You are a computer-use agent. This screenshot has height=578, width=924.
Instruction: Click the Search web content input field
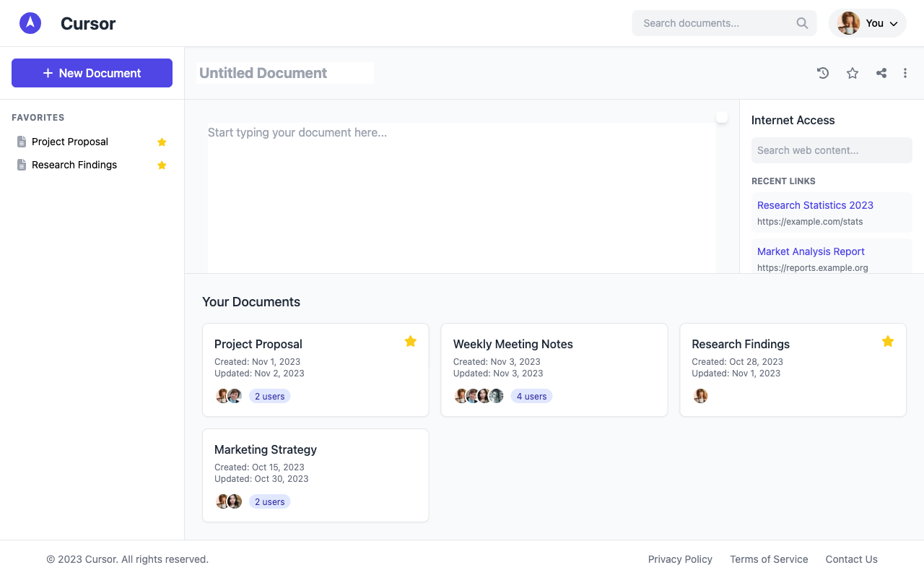(x=832, y=150)
